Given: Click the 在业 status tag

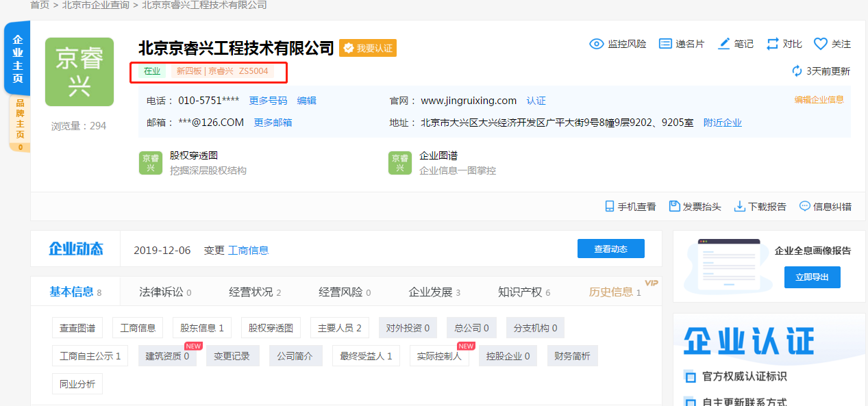Looking at the screenshot, I should pos(152,71).
